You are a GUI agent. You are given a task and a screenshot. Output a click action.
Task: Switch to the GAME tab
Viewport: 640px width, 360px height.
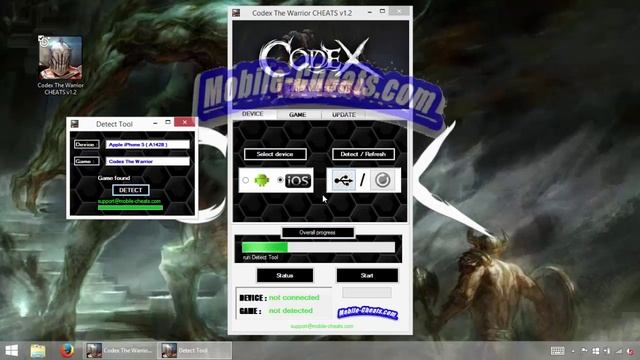tap(298, 115)
